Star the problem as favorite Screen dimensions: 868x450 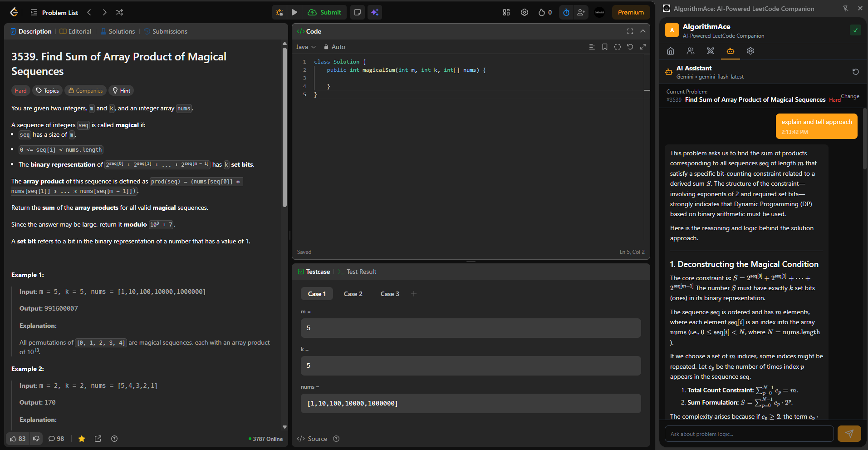pyautogui.click(x=81, y=439)
